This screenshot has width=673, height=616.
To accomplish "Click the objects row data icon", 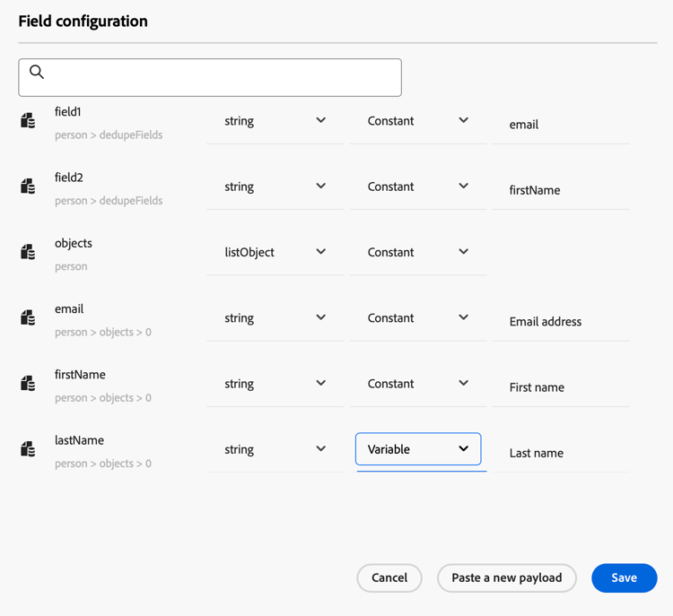I will pyautogui.click(x=29, y=252).
